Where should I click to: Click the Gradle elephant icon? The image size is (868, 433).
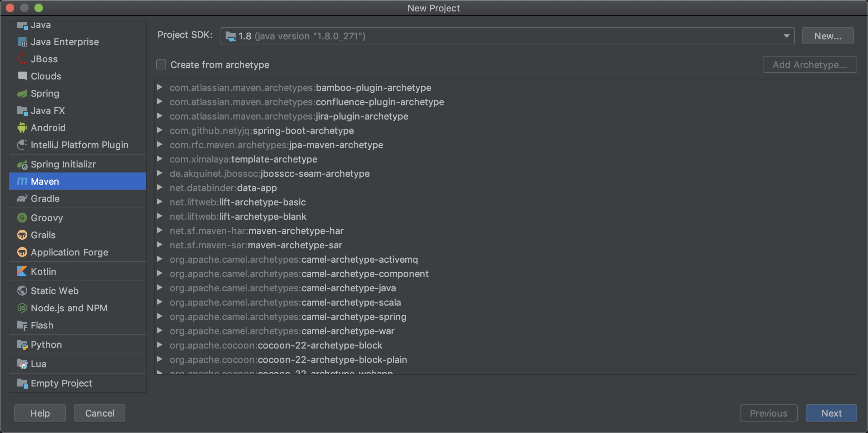(22, 199)
